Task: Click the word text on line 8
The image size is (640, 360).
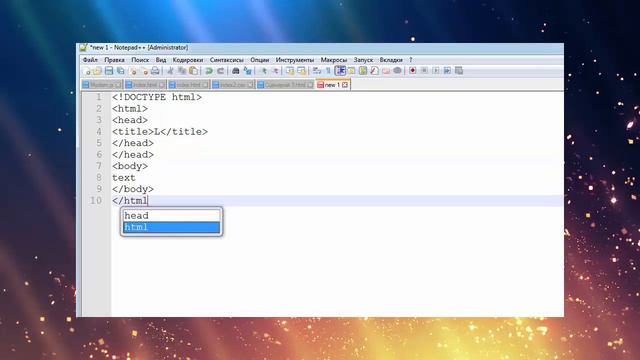Action: (x=124, y=178)
